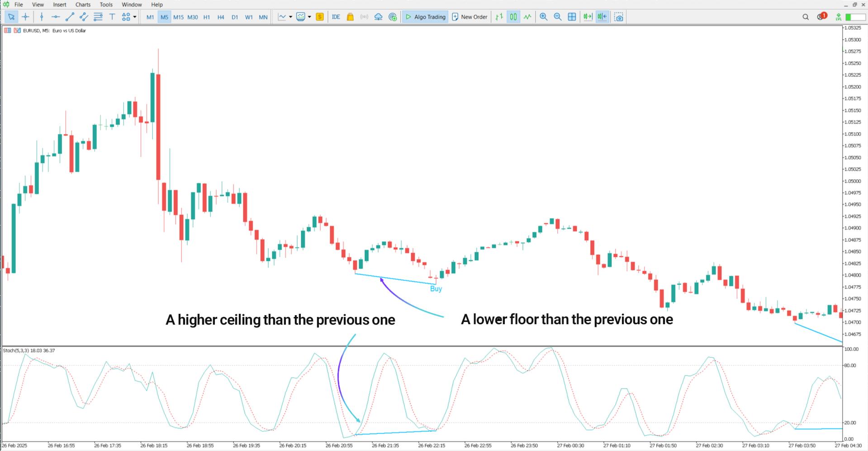This screenshot has height=451, width=868.
Task: Switch chart to D1 timeframe
Action: pos(235,17)
